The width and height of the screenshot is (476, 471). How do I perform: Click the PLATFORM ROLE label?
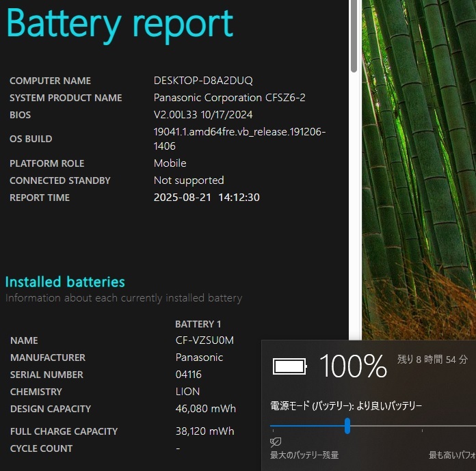point(47,163)
